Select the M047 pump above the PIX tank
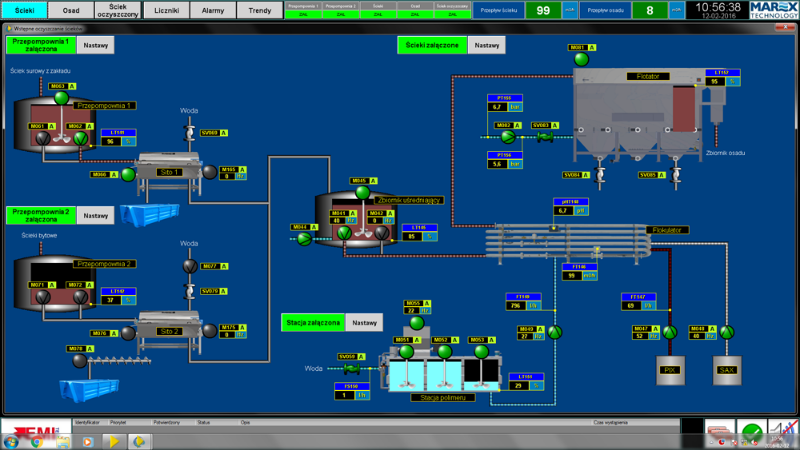This screenshot has width=800, height=450. click(669, 332)
